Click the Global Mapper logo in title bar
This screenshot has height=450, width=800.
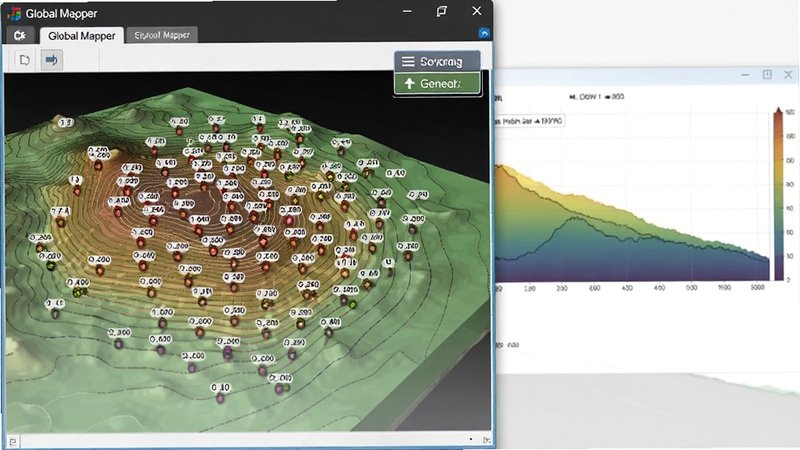[x=14, y=13]
